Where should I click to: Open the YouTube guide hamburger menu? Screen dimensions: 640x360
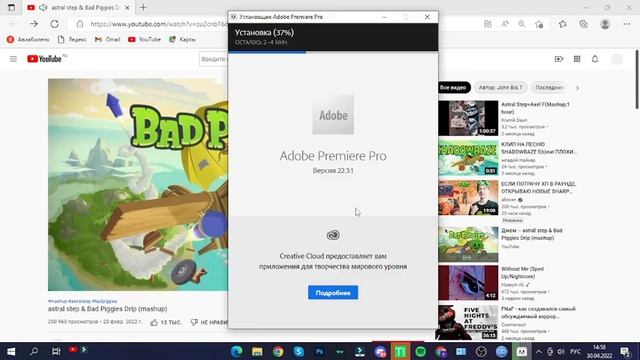coord(13,59)
